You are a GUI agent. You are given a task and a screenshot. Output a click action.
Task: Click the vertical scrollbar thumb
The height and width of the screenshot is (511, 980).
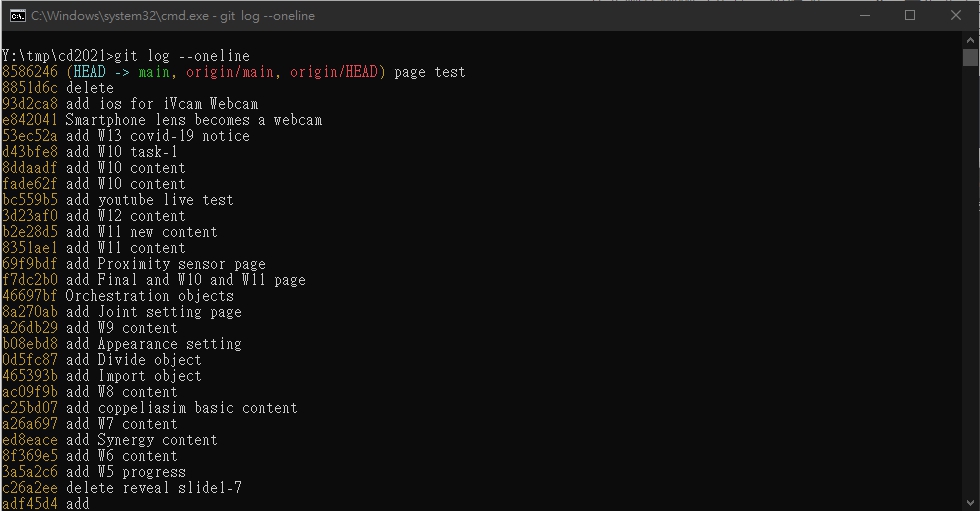970,57
